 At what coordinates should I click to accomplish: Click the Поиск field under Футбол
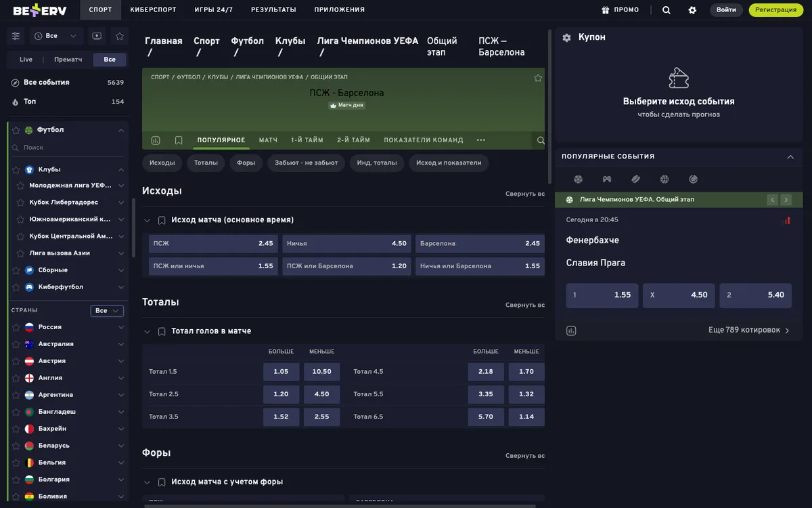point(68,148)
